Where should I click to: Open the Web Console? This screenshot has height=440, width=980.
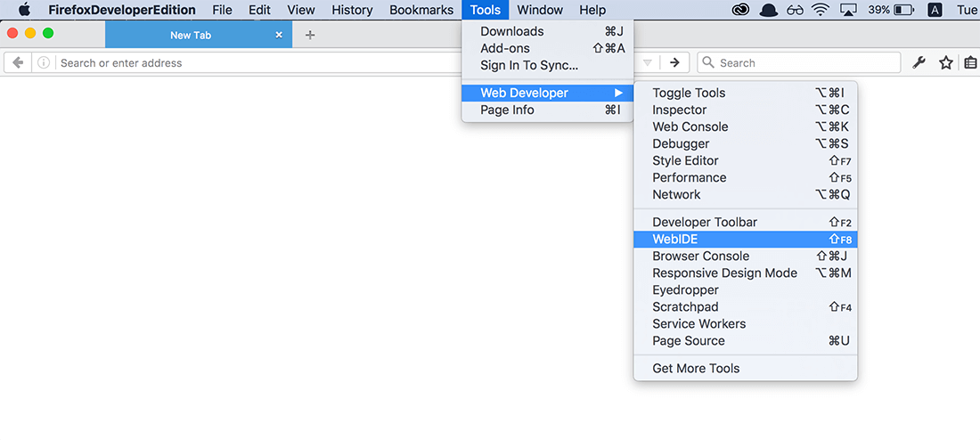746,126
